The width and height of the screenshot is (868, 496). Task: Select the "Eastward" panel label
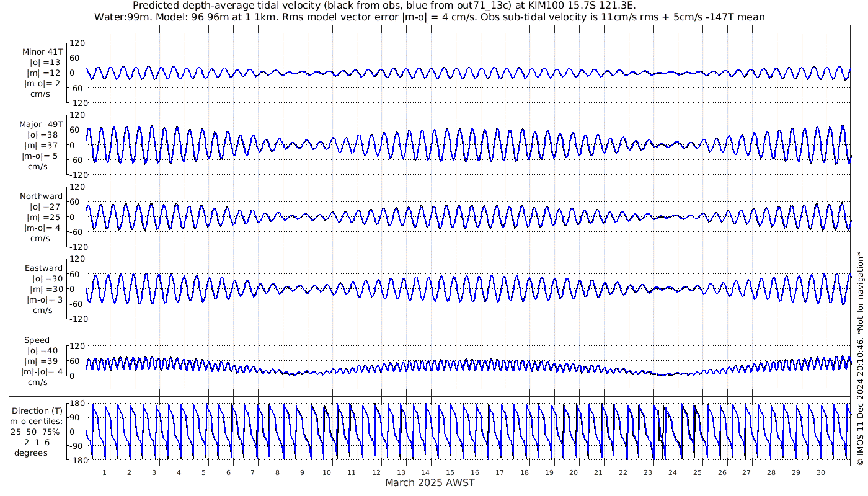pyautogui.click(x=43, y=268)
